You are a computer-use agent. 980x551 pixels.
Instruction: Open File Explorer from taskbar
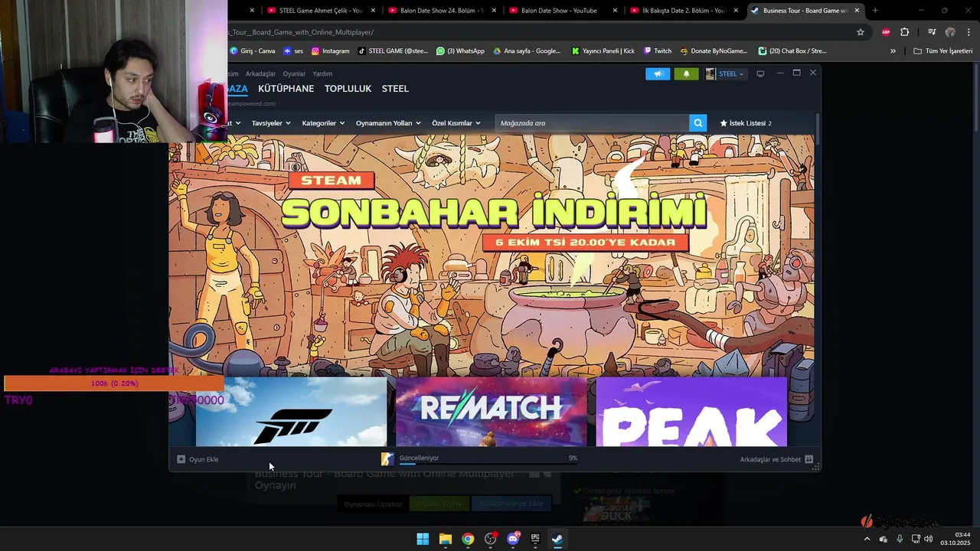(x=445, y=539)
